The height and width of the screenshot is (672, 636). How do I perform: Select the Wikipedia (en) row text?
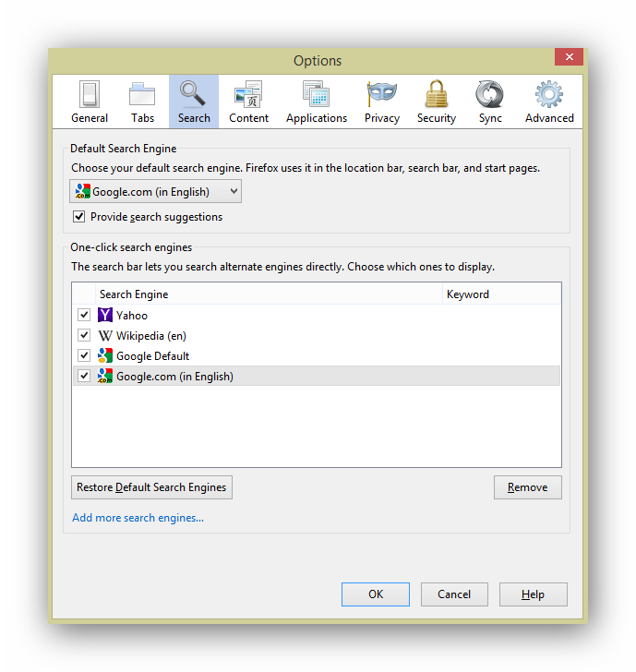coord(150,336)
